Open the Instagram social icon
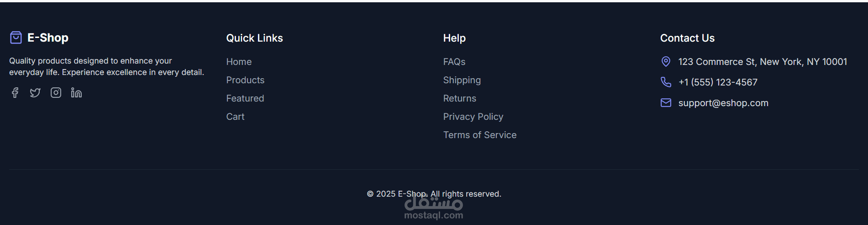This screenshot has width=868, height=225. click(56, 93)
